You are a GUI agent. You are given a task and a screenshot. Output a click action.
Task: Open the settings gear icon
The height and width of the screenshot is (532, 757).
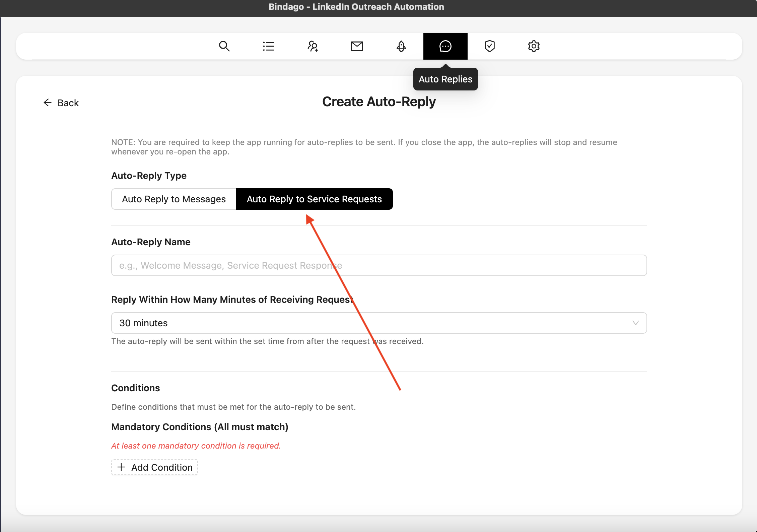(x=534, y=46)
